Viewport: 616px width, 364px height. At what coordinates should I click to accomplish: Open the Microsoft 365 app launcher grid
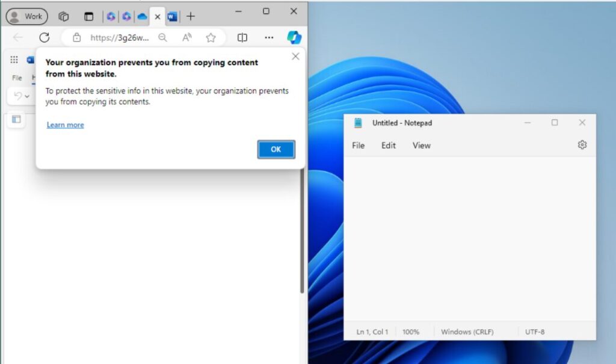click(x=13, y=59)
